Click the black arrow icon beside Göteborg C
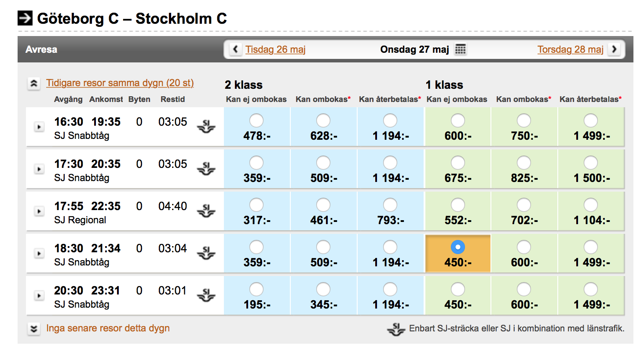 coord(25,18)
